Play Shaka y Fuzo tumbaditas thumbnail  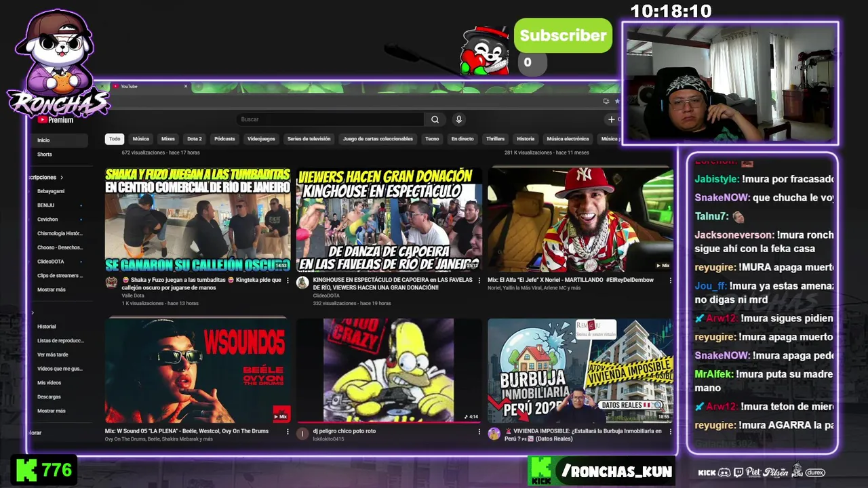tap(198, 220)
